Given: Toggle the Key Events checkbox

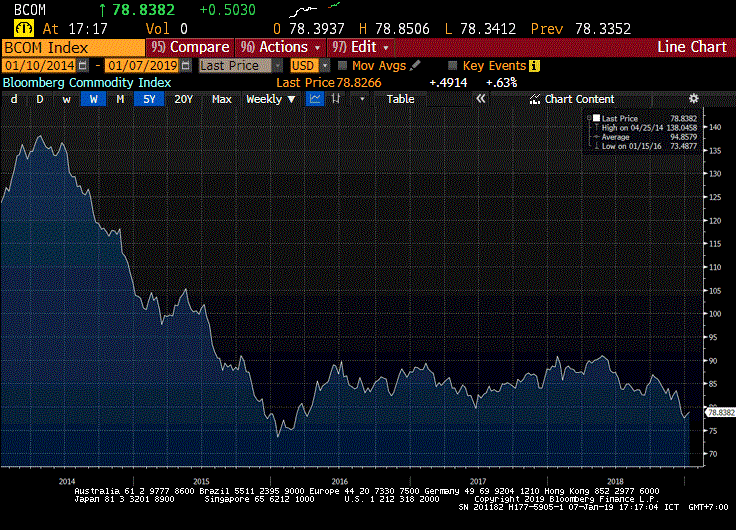Looking at the screenshot, I should 451,65.
